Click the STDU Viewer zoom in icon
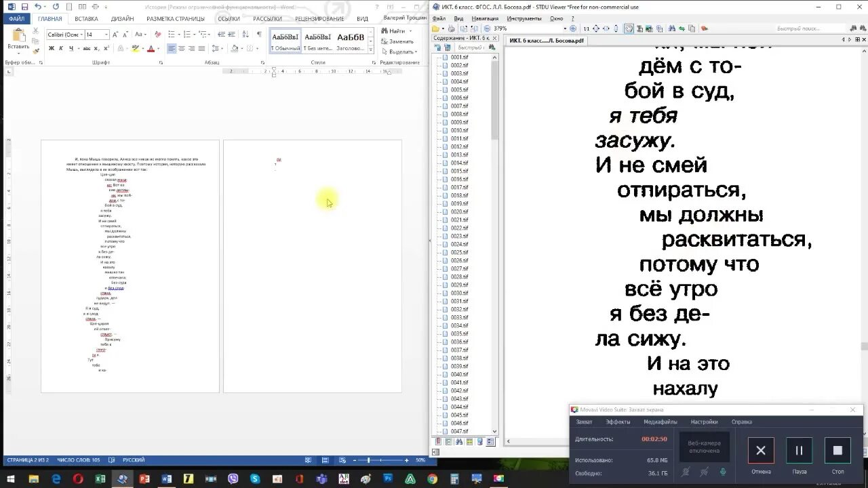The width and height of the screenshot is (868, 488). pos(573,28)
